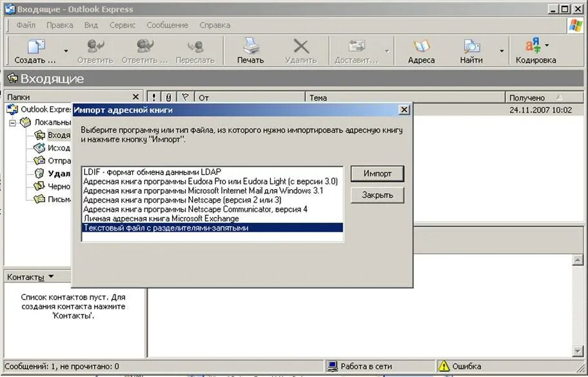Open the Сервис menu
Screen dimensions: 588x377
coord(122,25)
